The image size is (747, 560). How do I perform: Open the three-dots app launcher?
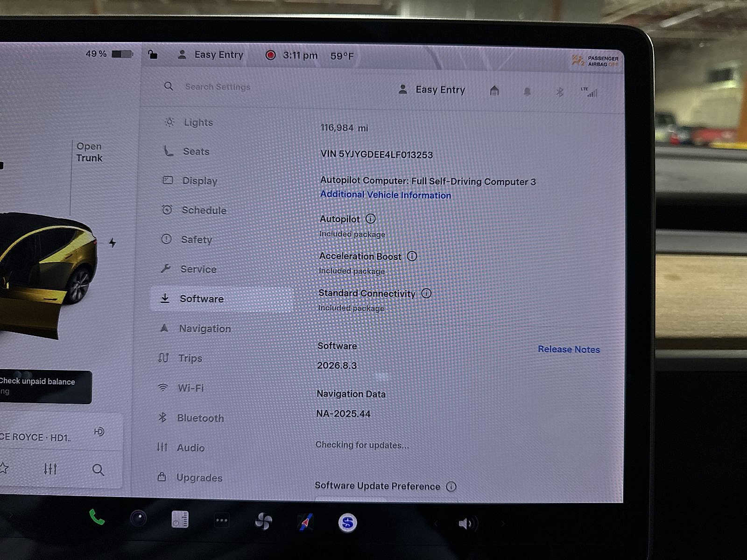[x=221, y=520]
